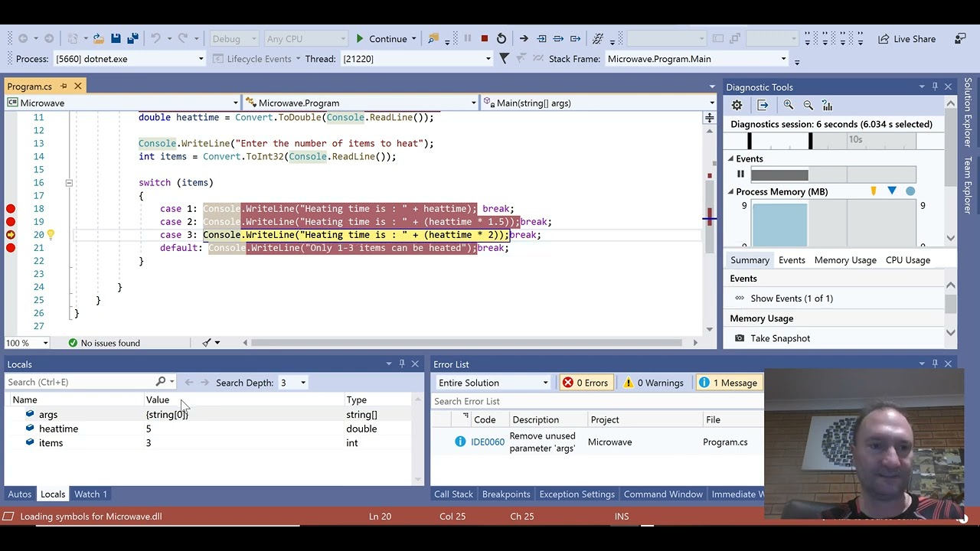Click search icon in Locals window
The width and height of the screenshot is (980, 551).
160,382
